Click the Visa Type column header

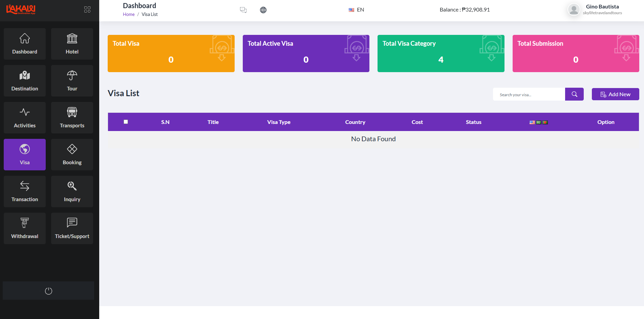279,122
